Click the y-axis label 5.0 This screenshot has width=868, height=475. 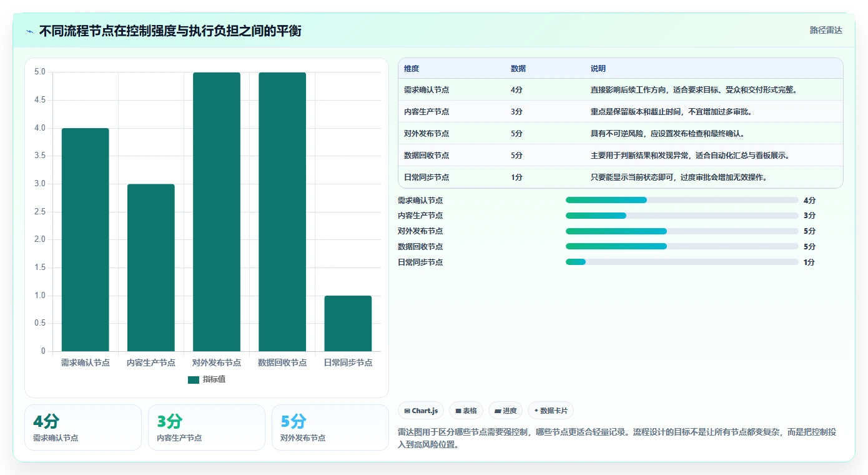(40, 72)
